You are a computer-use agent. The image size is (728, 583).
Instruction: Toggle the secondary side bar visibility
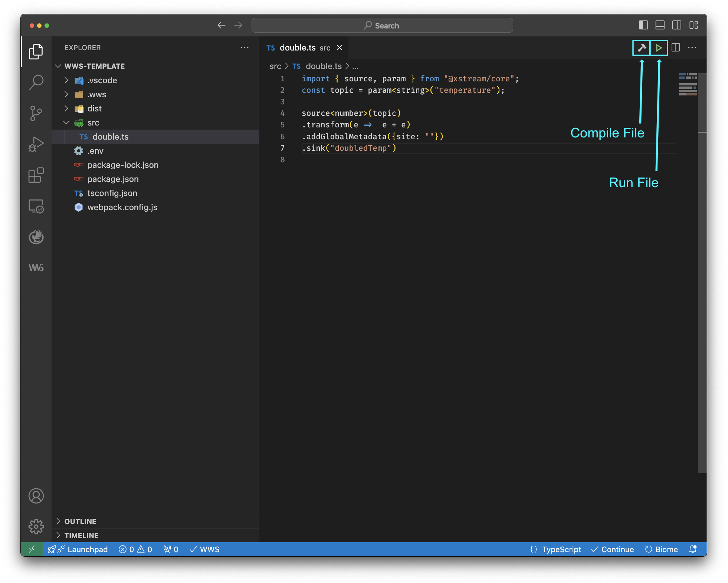[677, 25]
